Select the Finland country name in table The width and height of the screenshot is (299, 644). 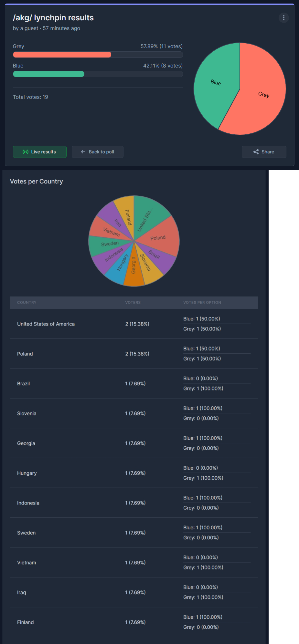pyautogui.click(x=25, y=622)
